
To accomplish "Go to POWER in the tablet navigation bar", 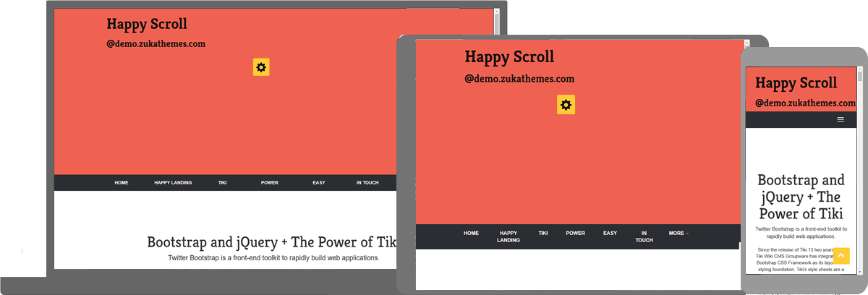I will [x=576, y=233].
